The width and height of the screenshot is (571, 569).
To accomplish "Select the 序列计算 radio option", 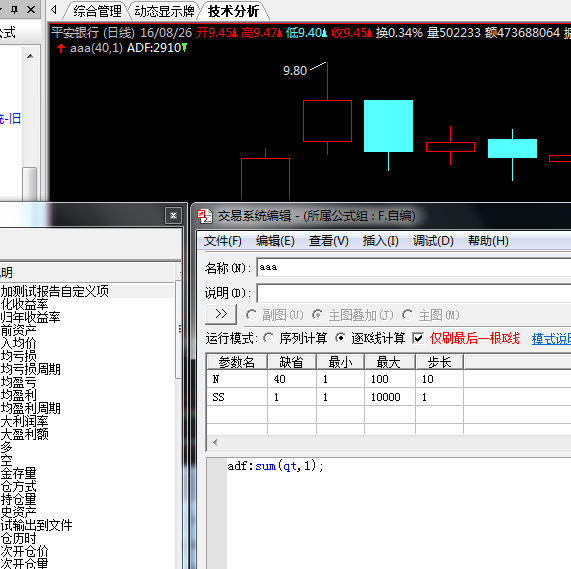I will click(x=269, y=338).
